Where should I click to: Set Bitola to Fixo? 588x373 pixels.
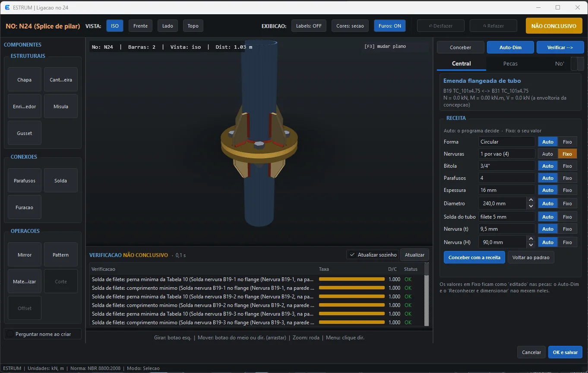point(567,166)
